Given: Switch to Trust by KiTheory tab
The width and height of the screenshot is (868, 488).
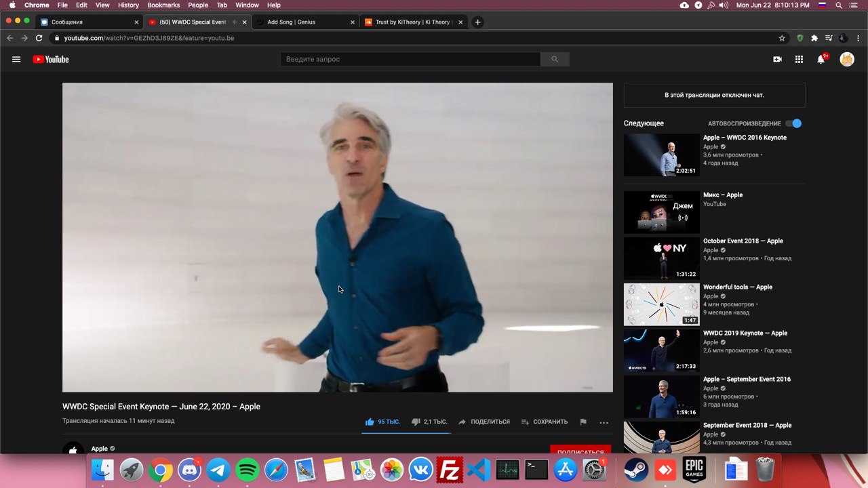Looking at the screenshot, I should [x=414, y=22].
